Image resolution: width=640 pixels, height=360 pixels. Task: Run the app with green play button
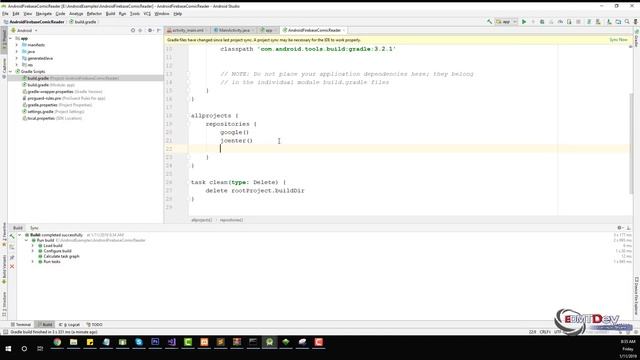pyautogui.click(x=524, y=22)
